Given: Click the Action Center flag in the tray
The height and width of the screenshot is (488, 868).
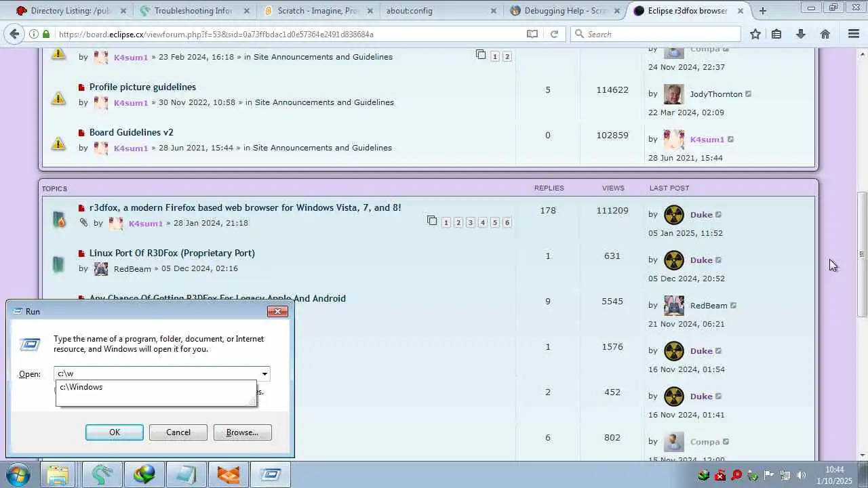Looking at the screenshot, I should 769,475.
